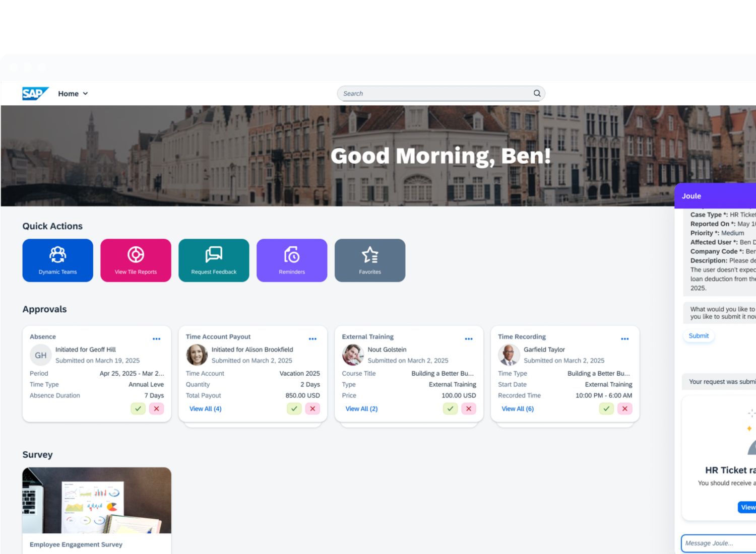View all 4 Time Account Payout approvals
Screen dimensions: 756x554
[x=205, y=408]
